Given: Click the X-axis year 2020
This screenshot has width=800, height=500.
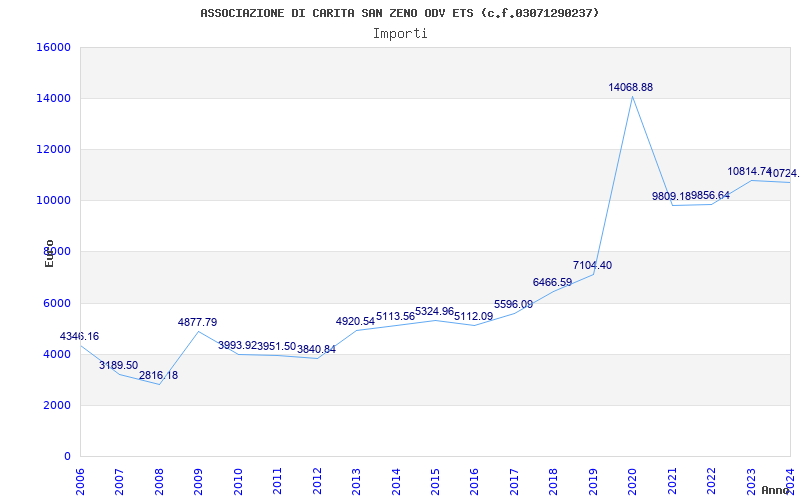Looking at the screenshot, I should [x=633, y=480].
